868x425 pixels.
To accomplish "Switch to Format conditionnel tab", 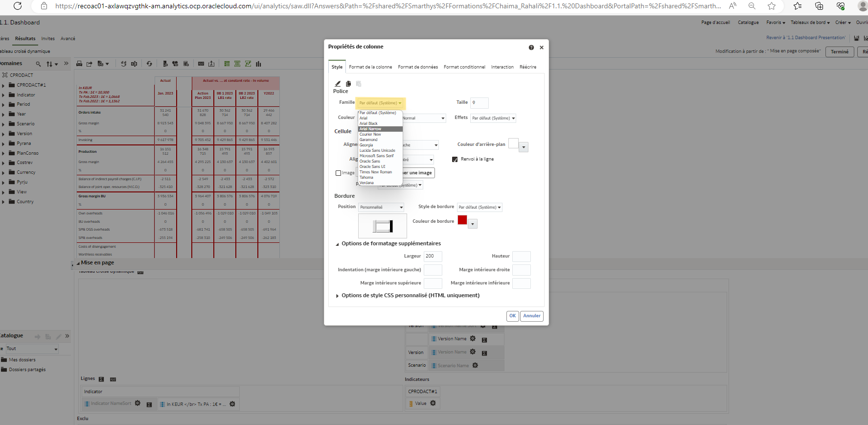I will 464,67.
